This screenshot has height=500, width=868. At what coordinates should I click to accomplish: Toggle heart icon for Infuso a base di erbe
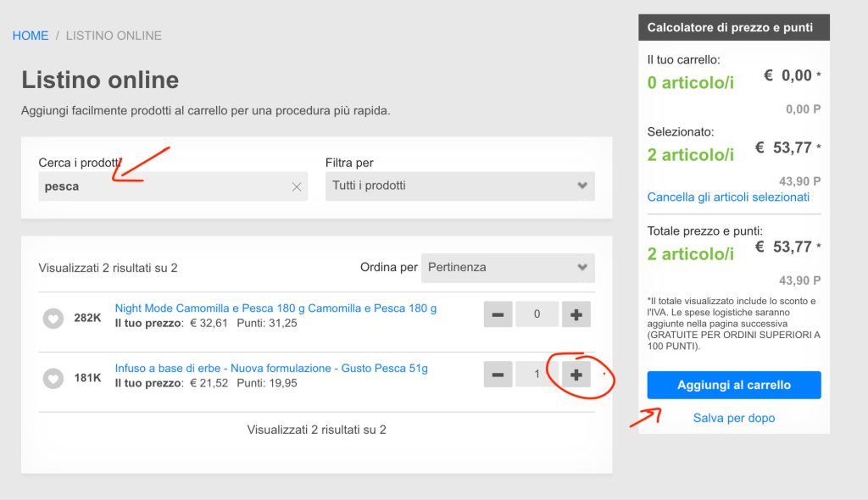tap(53, 378)
